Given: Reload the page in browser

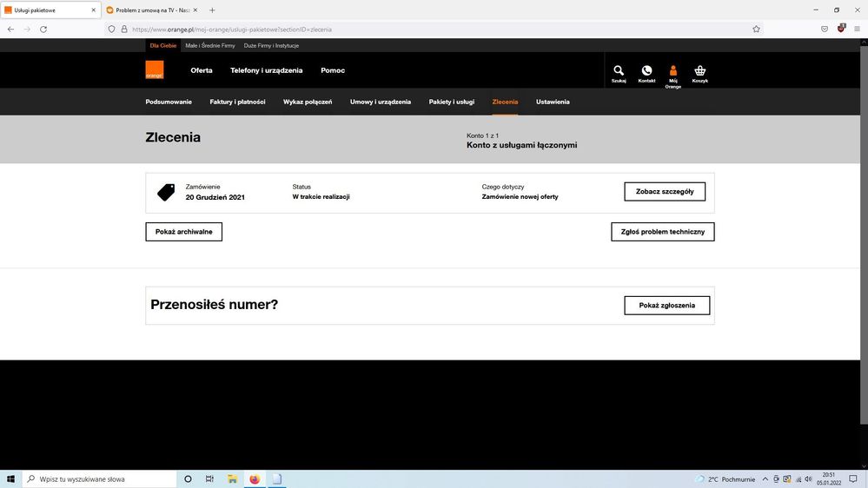Looking at the screenshot, I should click(43, 29).
